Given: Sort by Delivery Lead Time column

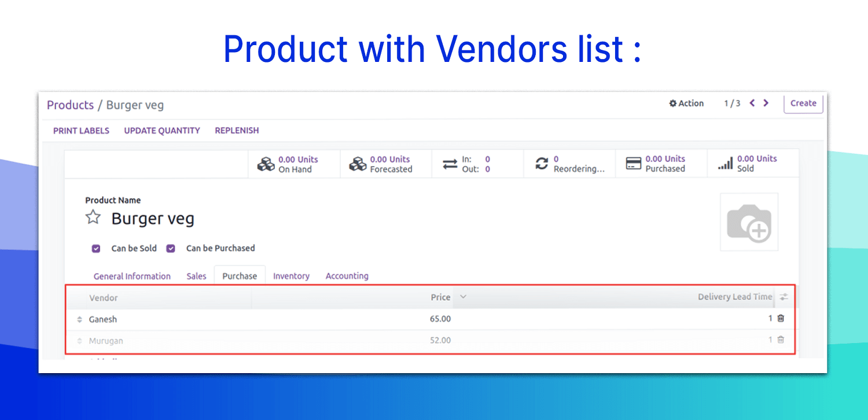Looking at the screenshot, I should pos(735,297).
